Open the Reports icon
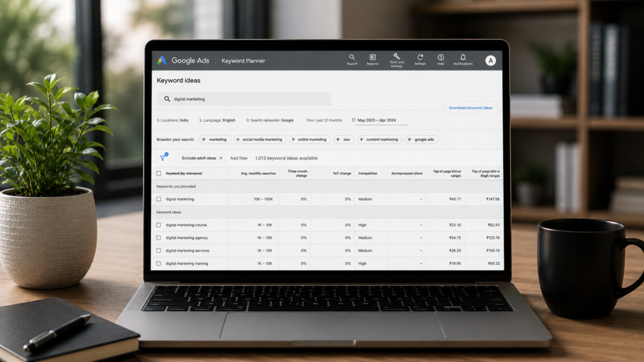 (372, 60)
